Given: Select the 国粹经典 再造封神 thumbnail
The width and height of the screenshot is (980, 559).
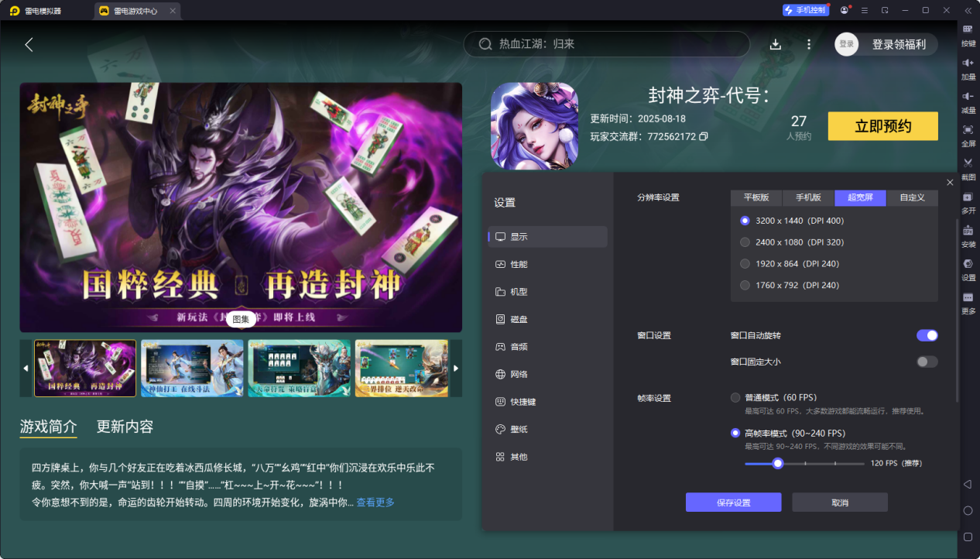Looking at the screenshot, I should pyautogui.click(x=85, y=369).
